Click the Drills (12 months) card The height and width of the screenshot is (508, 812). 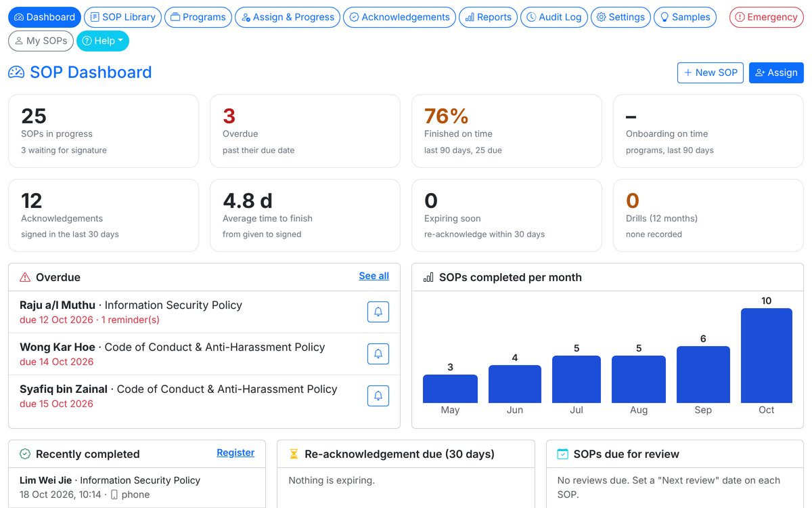click(708, 215)
